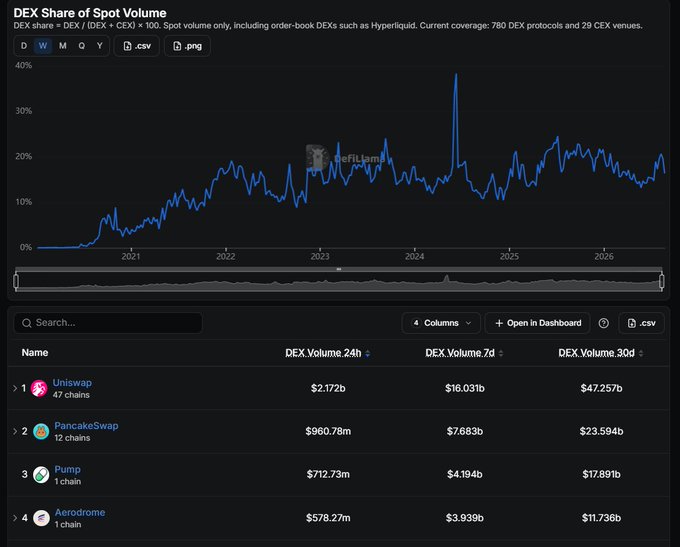
Task: Open the PancakeSwap protocol link
Action: (x=86, y=426)
